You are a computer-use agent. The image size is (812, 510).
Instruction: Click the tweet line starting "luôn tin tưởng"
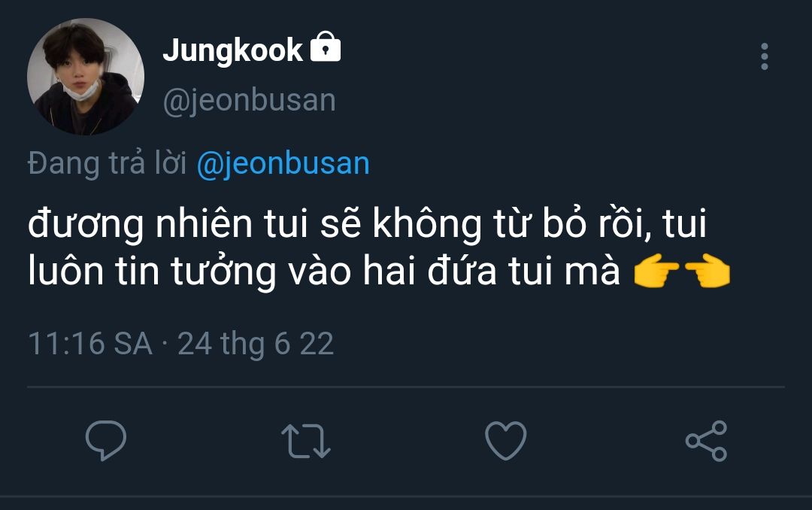(x=323, y=273)
